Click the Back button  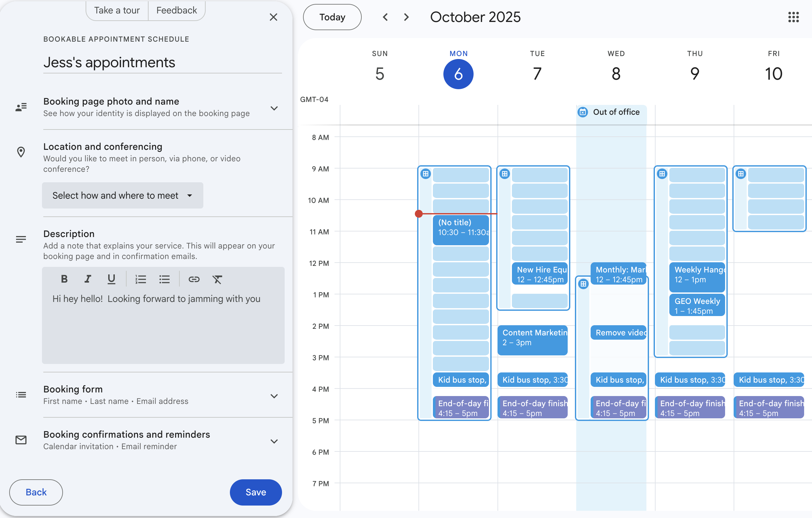click(x=36, y=492)
